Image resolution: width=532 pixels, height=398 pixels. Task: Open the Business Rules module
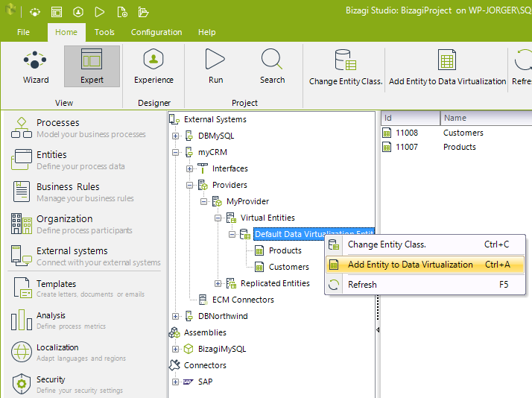pyautogui.click(x=72, y=192)
